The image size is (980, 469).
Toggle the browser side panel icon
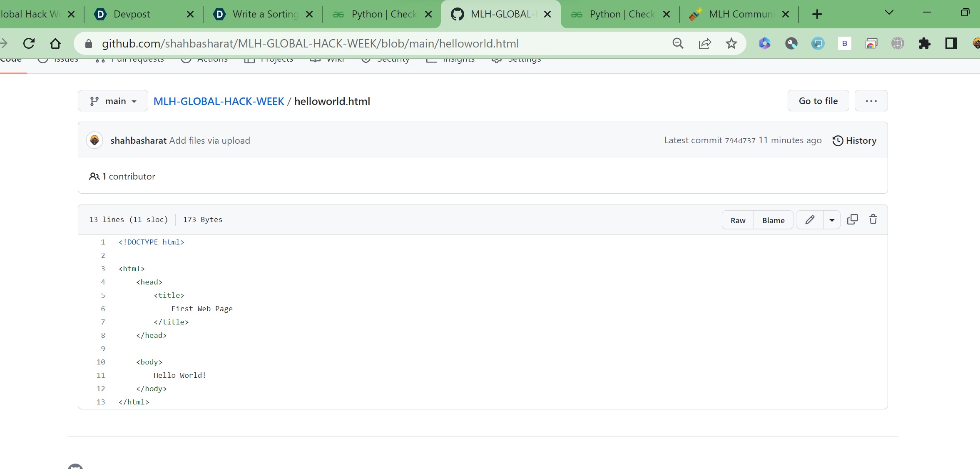point(951,43)
